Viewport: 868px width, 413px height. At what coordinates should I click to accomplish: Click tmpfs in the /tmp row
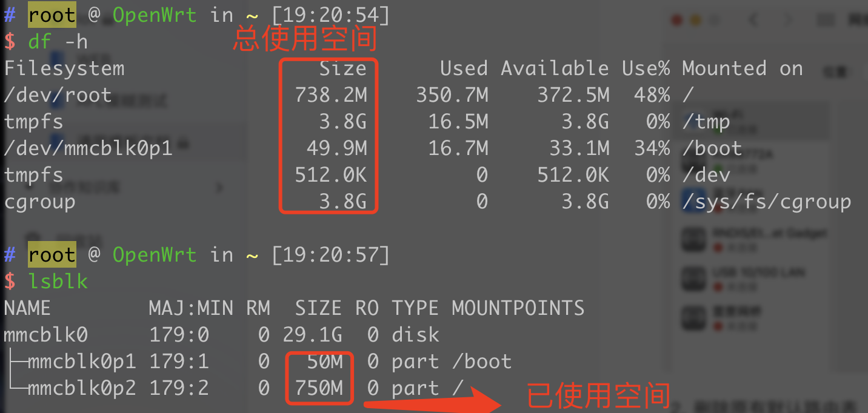(x=34, y=122)
